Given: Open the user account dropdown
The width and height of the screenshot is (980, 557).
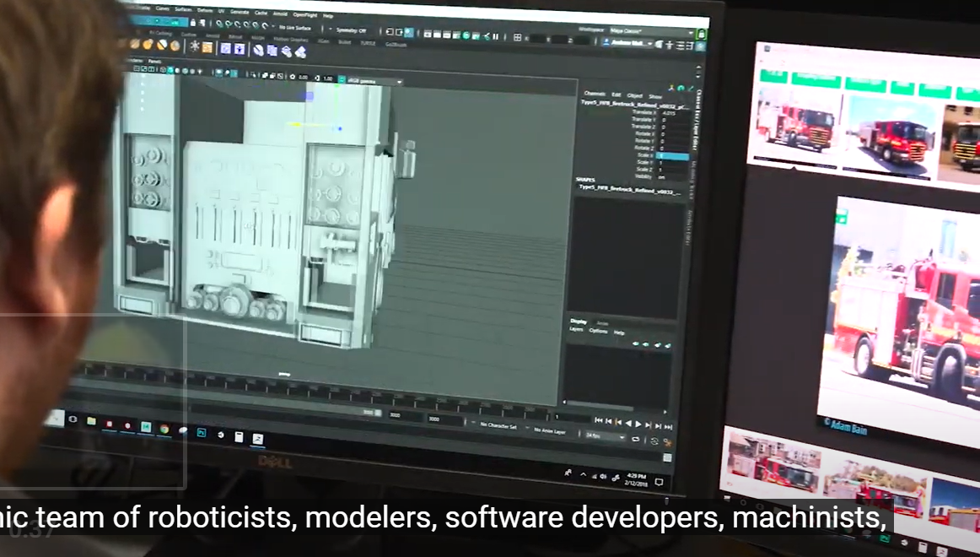Looking at the screenshot, I should pos(627,42).
